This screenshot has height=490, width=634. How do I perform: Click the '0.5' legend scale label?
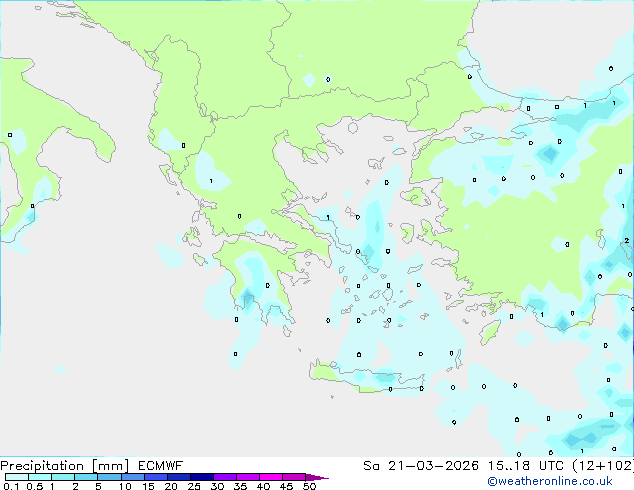[x=35, y=486]
